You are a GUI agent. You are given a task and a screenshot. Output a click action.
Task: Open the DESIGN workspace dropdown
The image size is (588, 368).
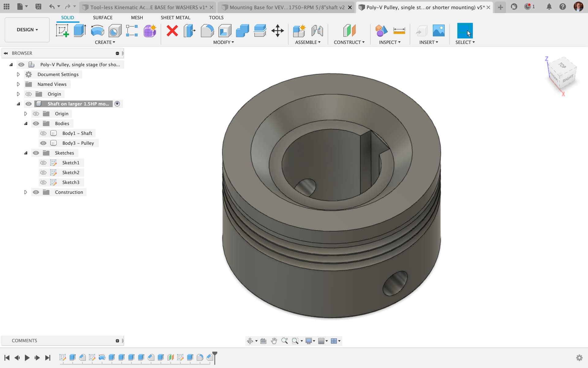(x=27, y=30)
